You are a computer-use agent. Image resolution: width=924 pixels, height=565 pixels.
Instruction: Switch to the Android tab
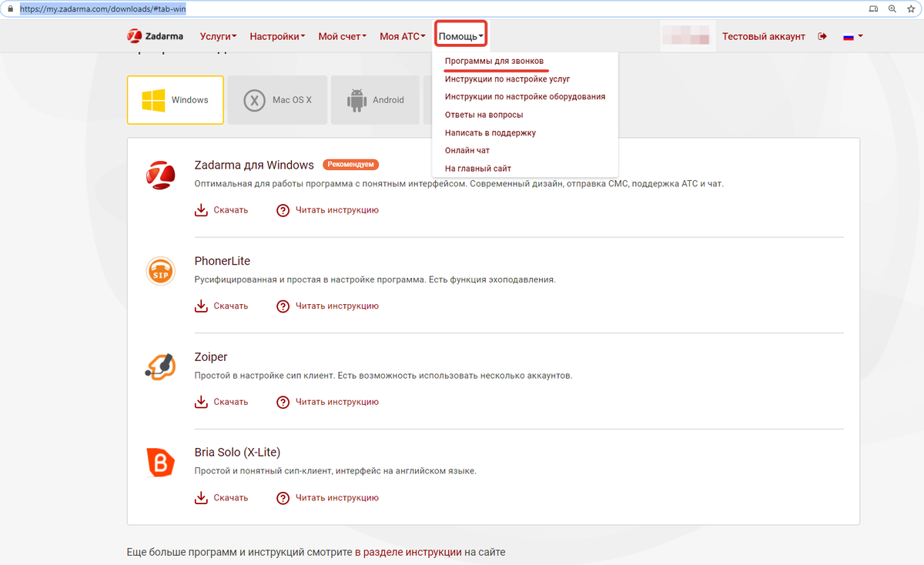pyautogui.click(x=375, y=100)
